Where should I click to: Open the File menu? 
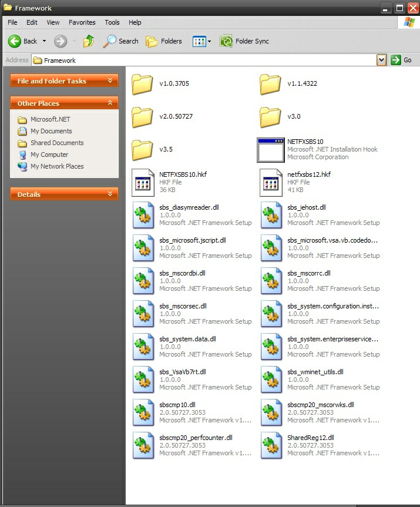[12, 22]
